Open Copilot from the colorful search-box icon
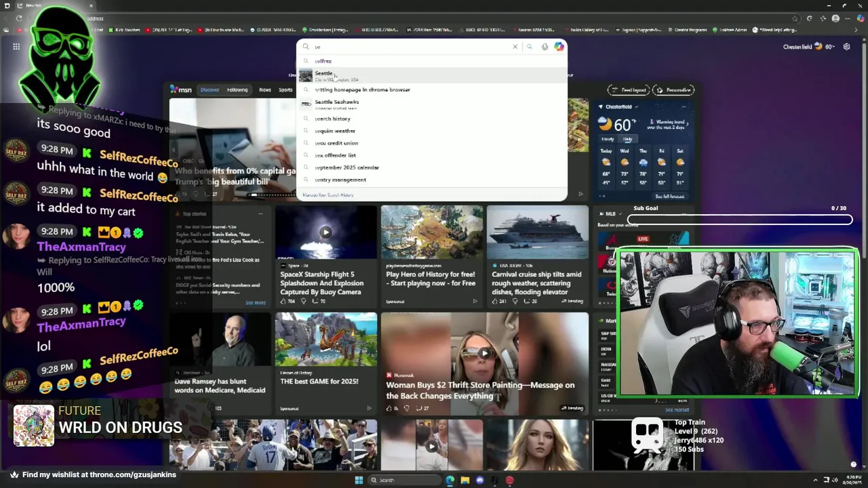868x488 pixels. pos(559,47)
